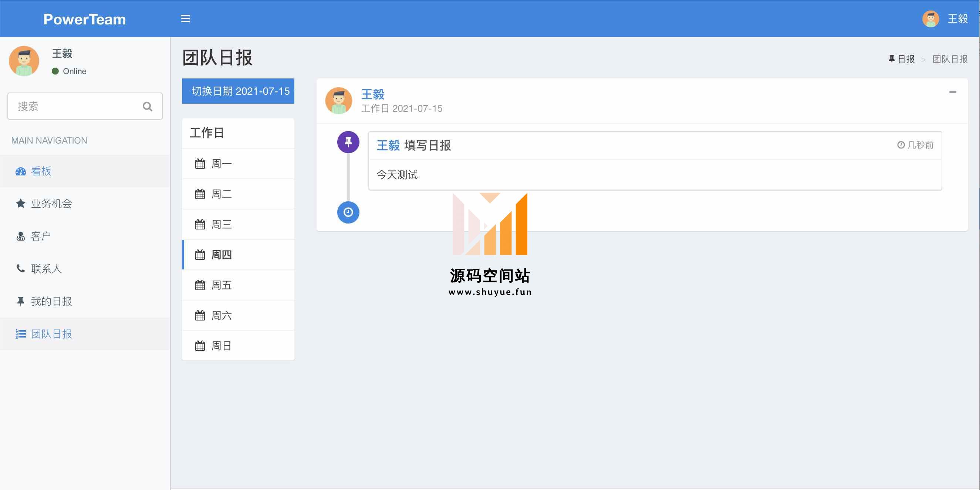Open the user avatar in the top bar

click(x=930, y=19)
